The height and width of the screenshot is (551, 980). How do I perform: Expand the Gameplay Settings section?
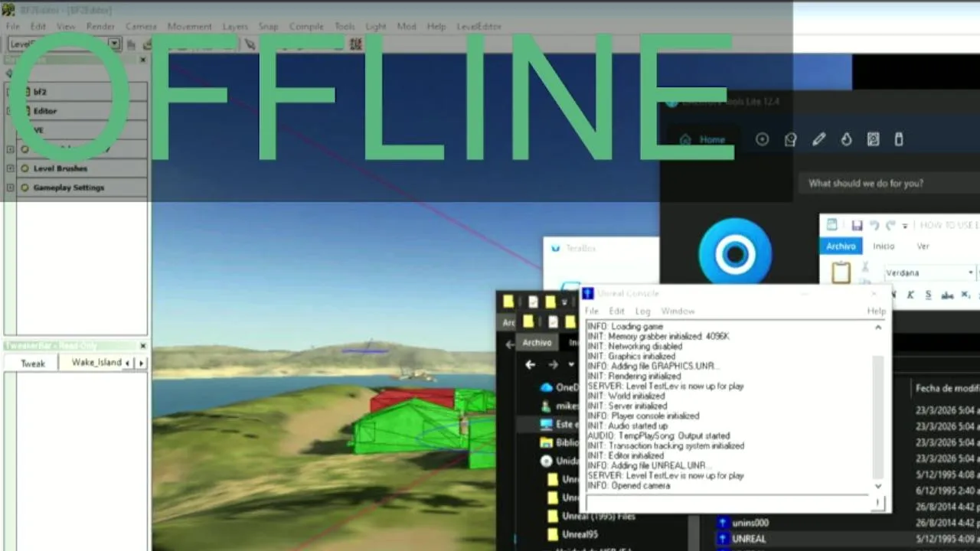pos(10,187)
